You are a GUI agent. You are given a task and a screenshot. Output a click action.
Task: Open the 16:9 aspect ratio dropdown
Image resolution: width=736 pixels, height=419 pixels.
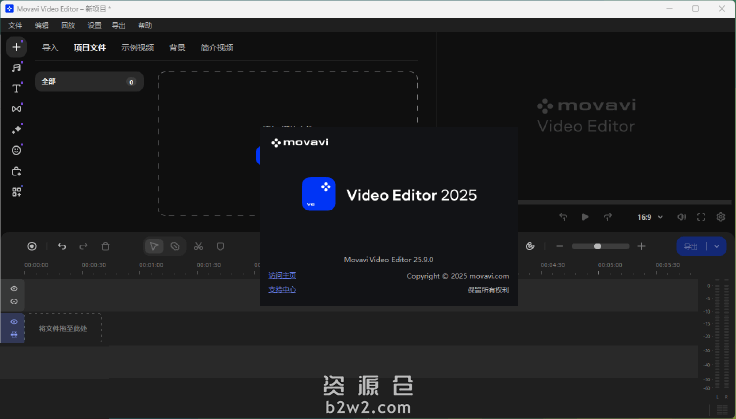click(650, 217)
